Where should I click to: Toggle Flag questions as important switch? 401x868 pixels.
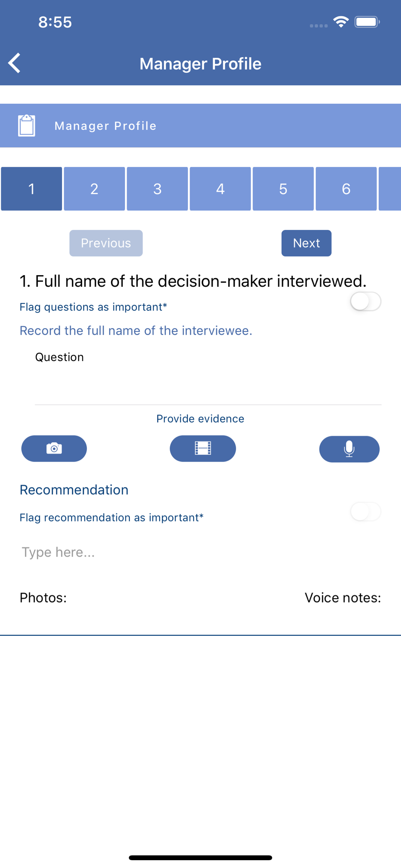365,301
